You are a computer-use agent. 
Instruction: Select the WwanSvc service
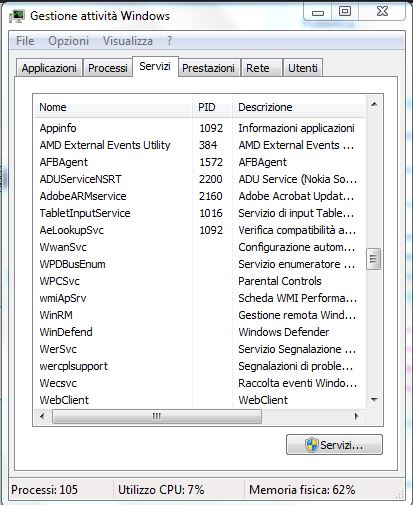[63, 247]
